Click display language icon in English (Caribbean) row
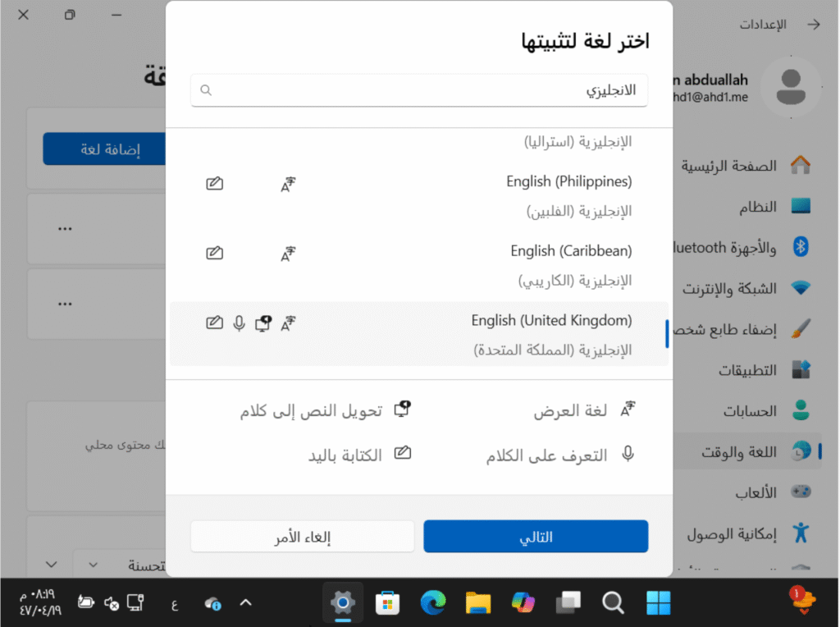 coord(287,254)
